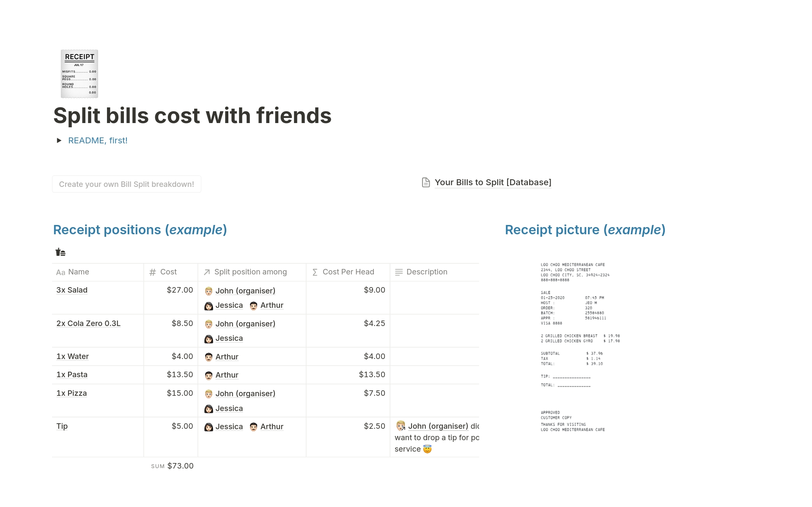Click John's avatar icon in the Salad row
The width and height of the screenshot is (812, 507).
pyautogui.click(x=208, y=291)
